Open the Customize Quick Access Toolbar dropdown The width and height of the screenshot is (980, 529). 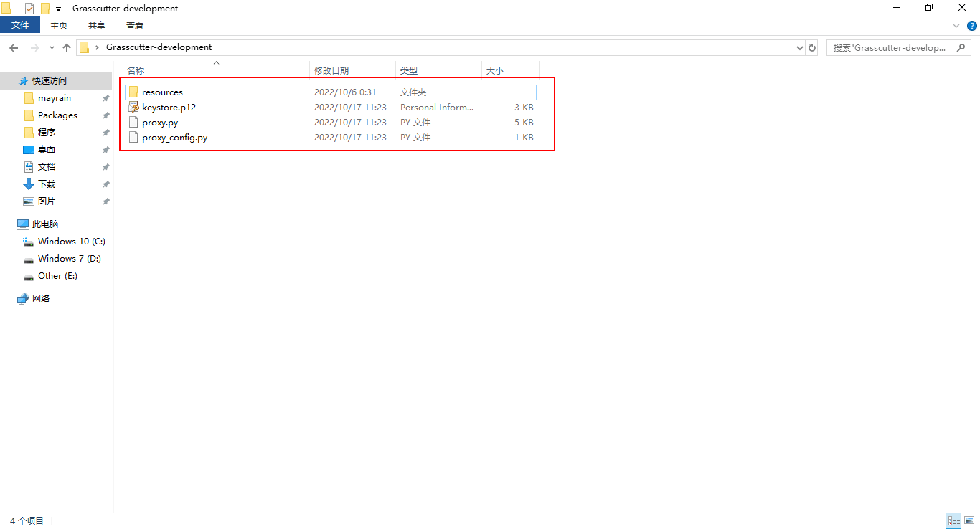tap(58, 9)
